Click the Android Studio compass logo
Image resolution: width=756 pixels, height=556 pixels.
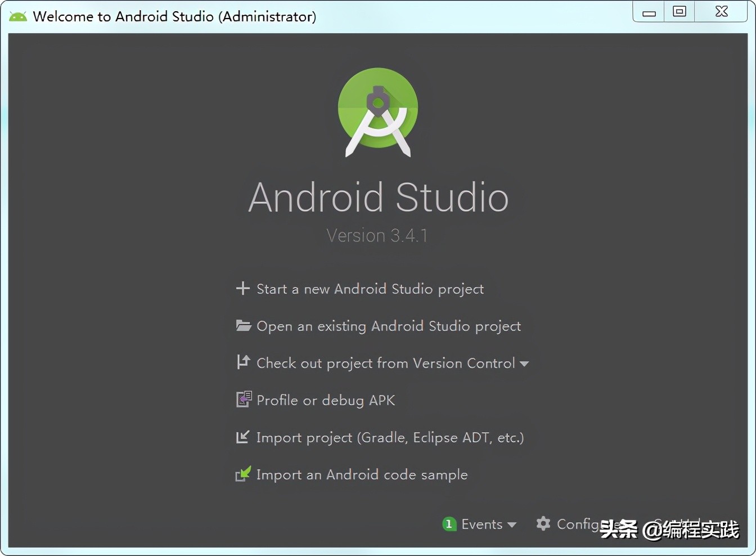[x=378, y=113]
